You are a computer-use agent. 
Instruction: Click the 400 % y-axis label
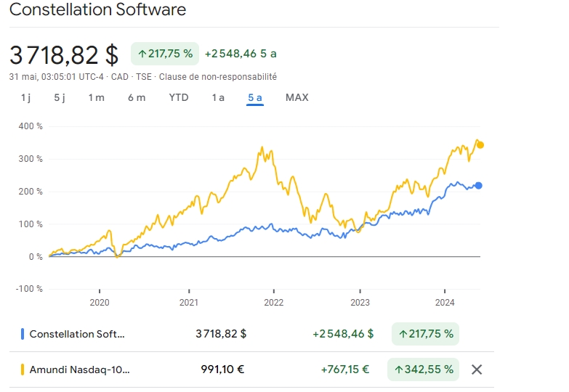pos(31,126)
